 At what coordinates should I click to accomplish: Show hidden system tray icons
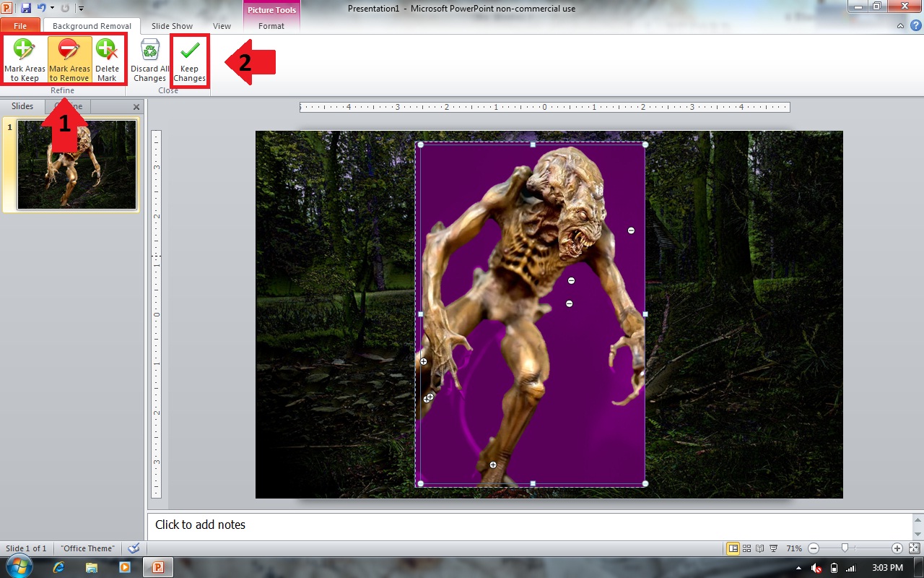point(799,568)
